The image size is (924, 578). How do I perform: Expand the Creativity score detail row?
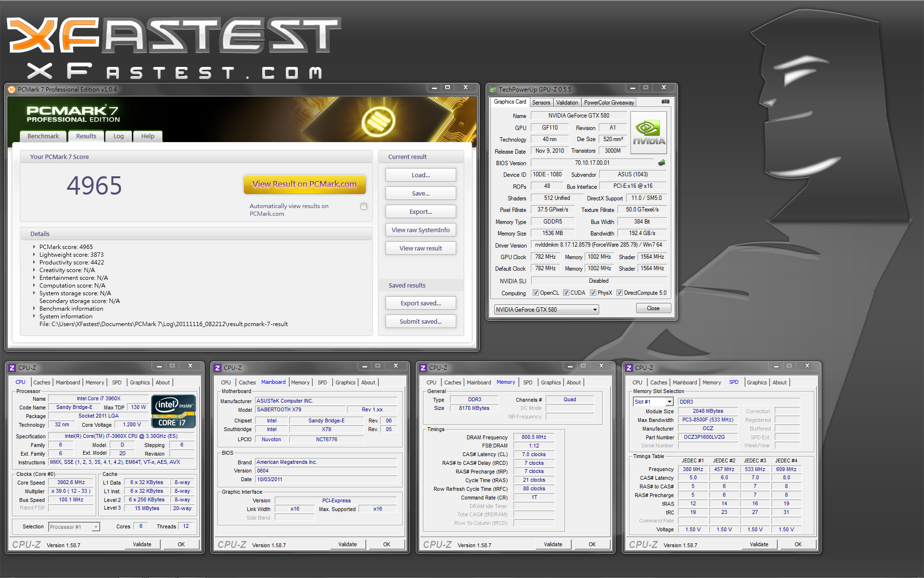pyautogui.click(x=34, y=270)
